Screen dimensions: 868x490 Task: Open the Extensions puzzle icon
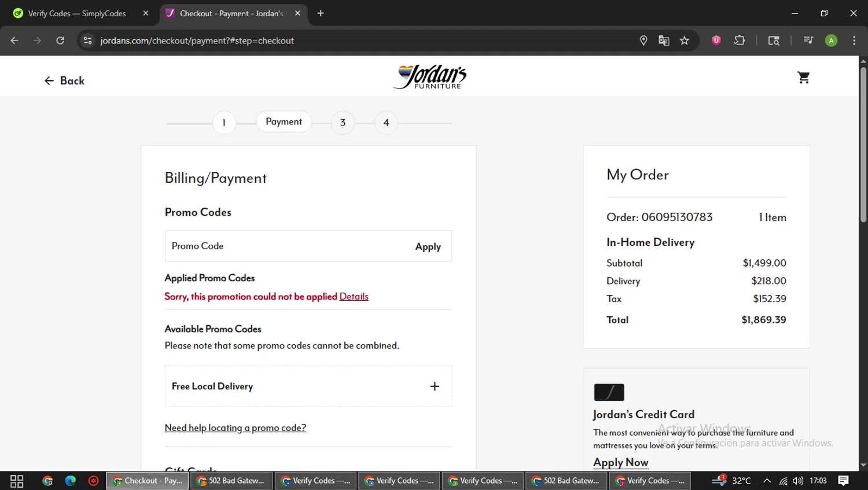[740, 40]
